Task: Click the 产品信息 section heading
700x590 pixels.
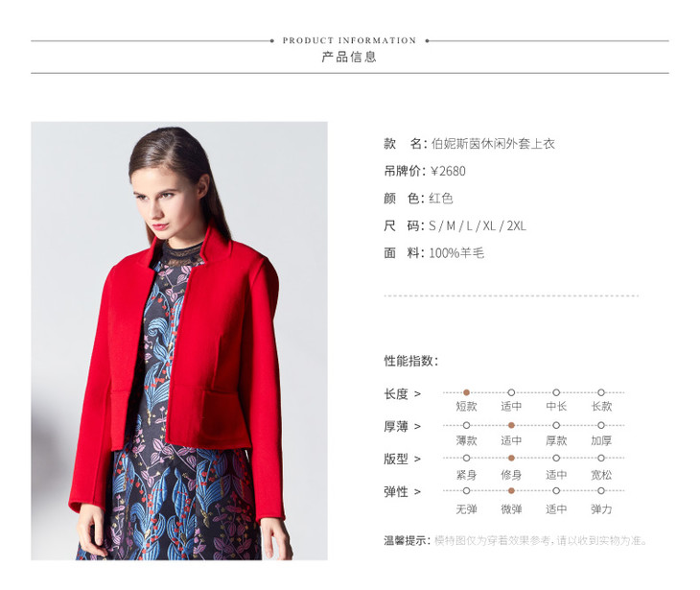Action: pos(349,57)
